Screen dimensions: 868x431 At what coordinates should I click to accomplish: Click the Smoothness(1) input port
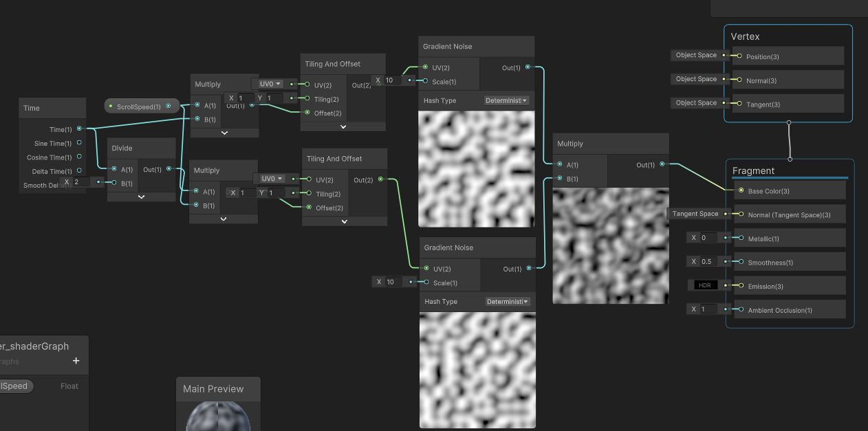[741, 262]
